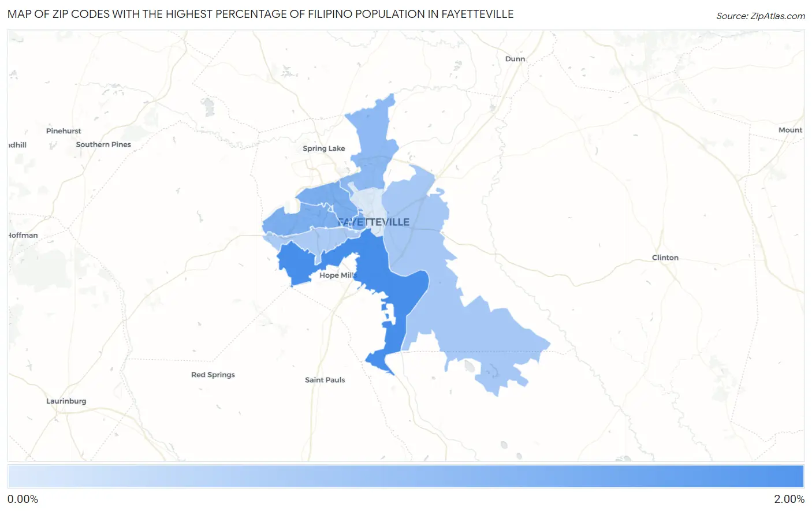Select the Southern Pines label

click(x=103, y=144)
